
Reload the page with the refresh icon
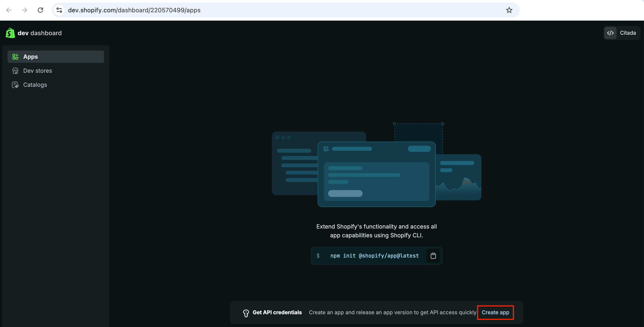[40, 10]
